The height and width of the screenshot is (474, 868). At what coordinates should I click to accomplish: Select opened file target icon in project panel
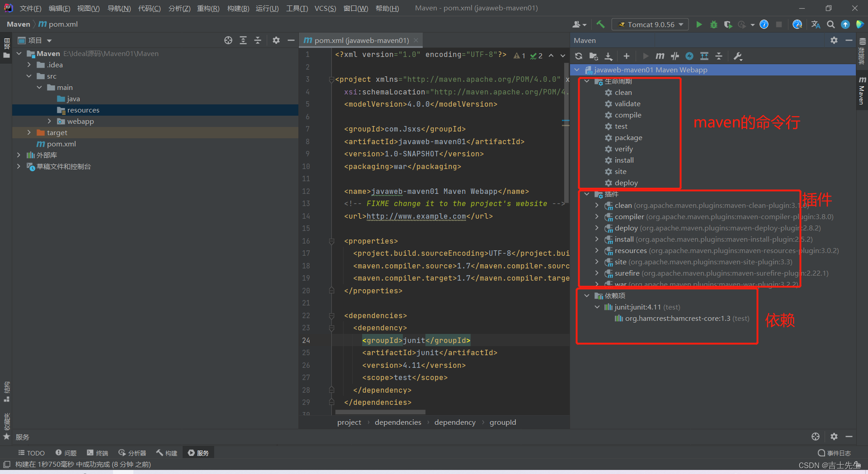coord(228,40)
